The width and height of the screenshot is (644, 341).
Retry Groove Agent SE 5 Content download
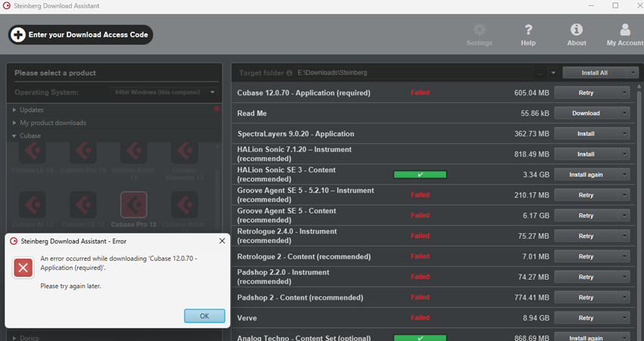pyautogui.click(x=586, y=215)
